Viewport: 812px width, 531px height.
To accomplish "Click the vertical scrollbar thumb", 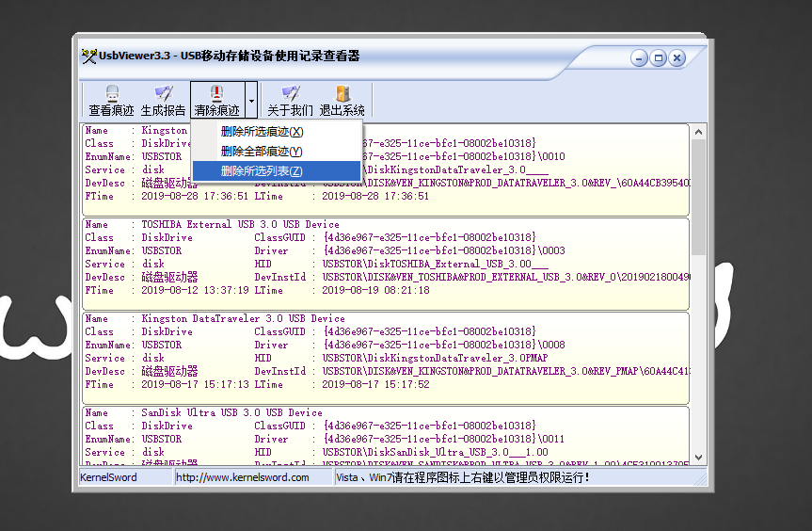I will coord(698,197).
